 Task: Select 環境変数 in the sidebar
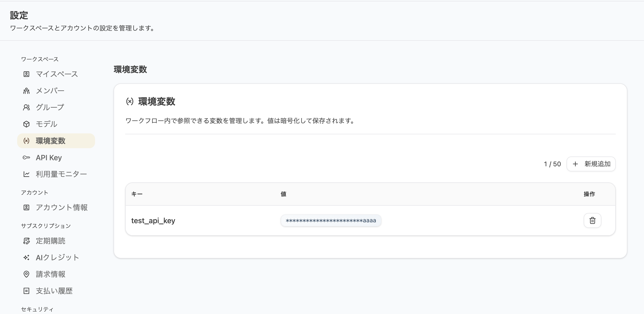pyautogui.click(x=56, y=141)
